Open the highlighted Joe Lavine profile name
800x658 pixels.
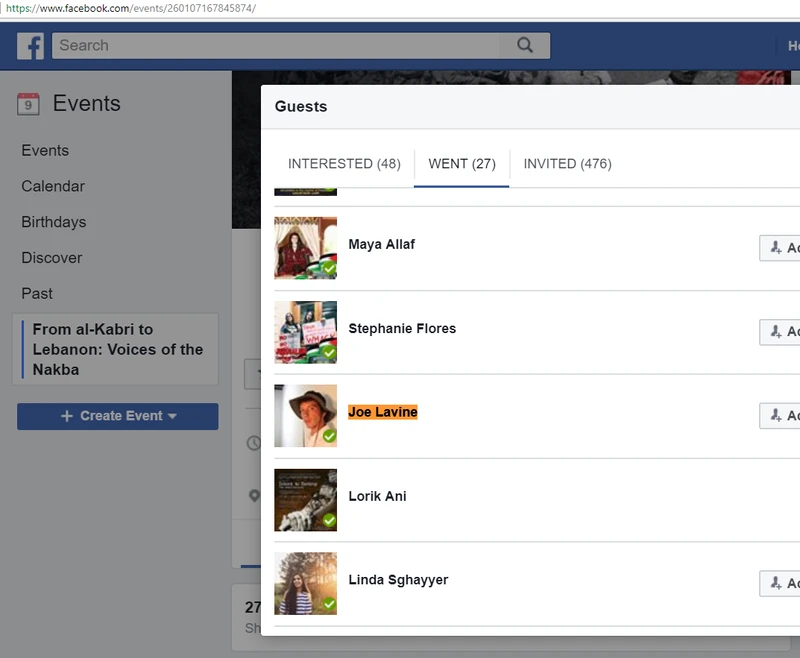tap(383, 412)
